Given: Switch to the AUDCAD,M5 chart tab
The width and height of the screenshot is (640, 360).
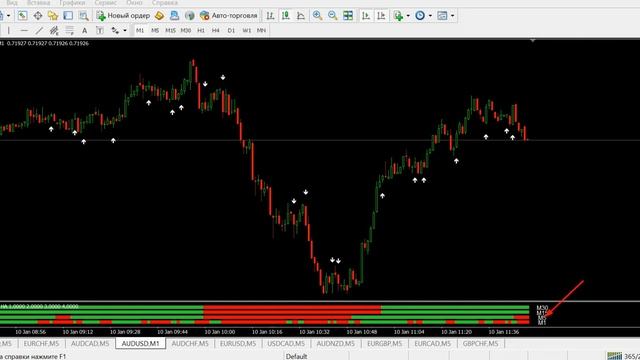Looking at the screenshot, I should click(90, 344).
